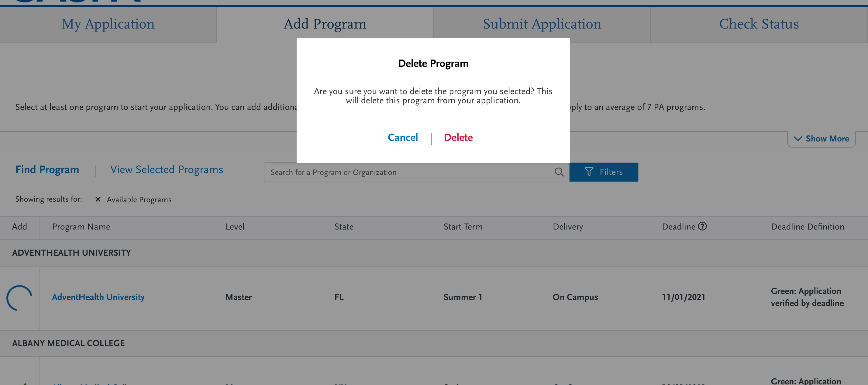The width and height of the screenshot is (868, 385).
Task: Click the Program Name column header
Action: pos(81,227)
